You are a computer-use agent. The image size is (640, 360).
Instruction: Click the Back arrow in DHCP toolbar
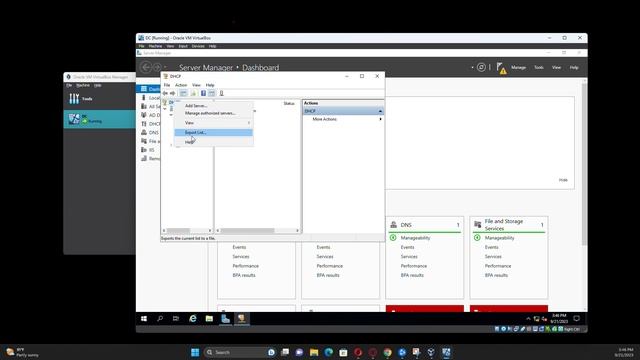click(x=165, y=93)
